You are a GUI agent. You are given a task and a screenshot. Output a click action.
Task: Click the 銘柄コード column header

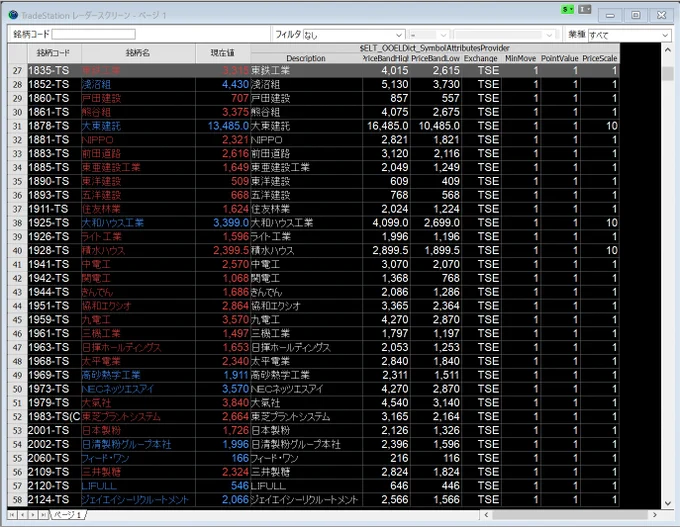pyautogui.click(x=54, y=53)
